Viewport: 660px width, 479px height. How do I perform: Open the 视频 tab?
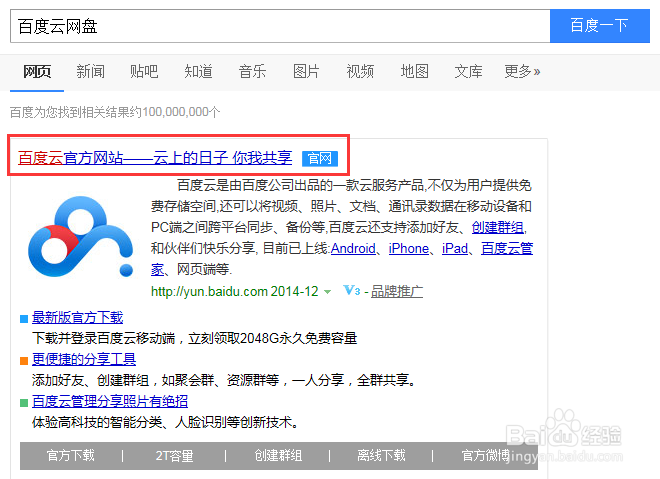[x=360, y=72]
